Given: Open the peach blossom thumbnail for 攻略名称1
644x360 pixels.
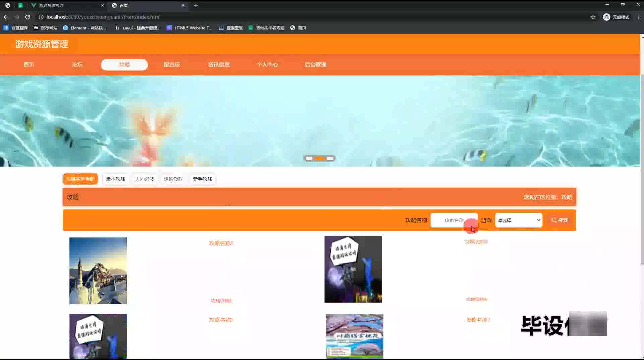Looking at the screenshot, I should coord(355,336).
